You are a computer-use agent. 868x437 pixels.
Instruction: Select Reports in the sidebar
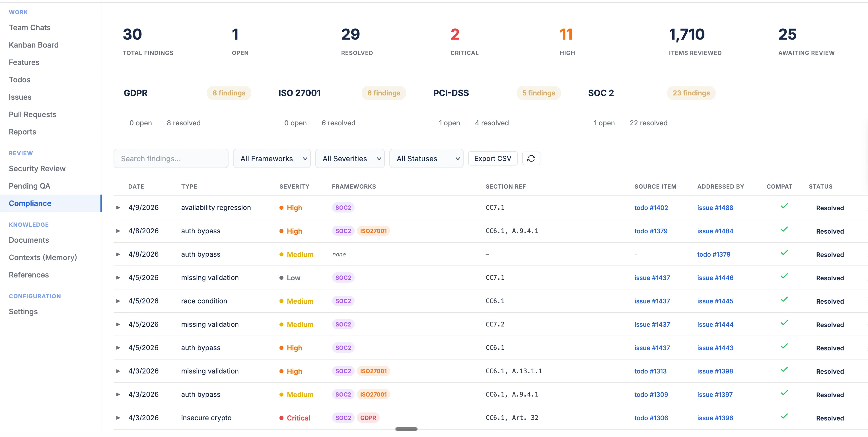22,132
